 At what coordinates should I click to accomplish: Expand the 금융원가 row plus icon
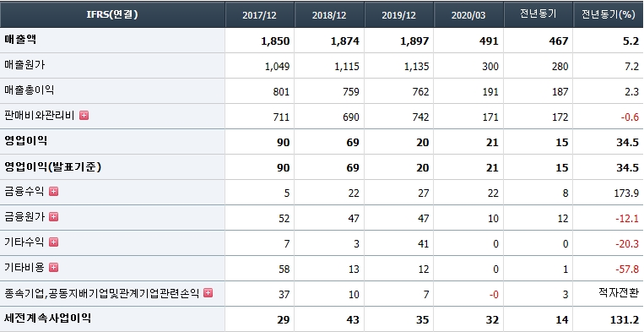(53, 217)
